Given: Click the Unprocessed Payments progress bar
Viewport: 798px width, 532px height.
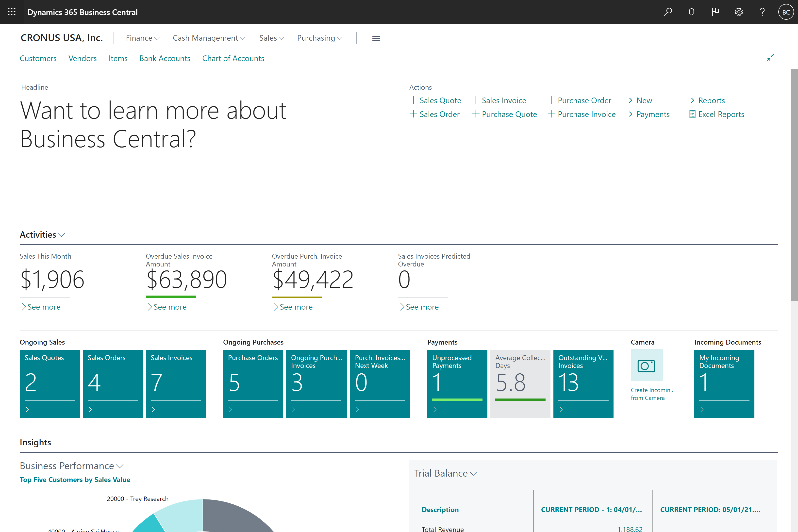Looking at the screenshot, I should click(457, 400).
